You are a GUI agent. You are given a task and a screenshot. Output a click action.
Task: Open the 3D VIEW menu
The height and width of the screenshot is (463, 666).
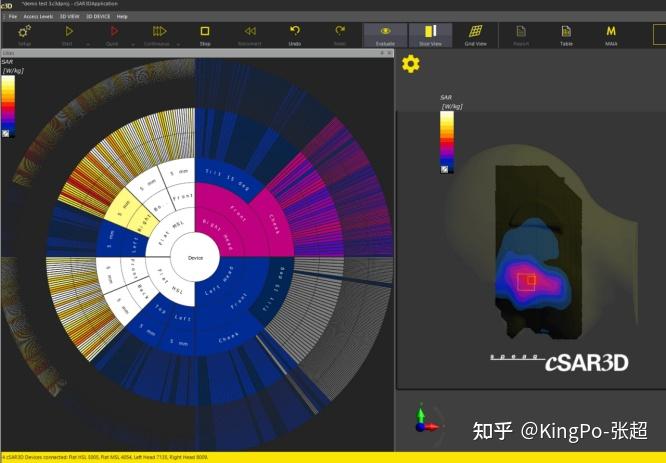coord(70,17)
